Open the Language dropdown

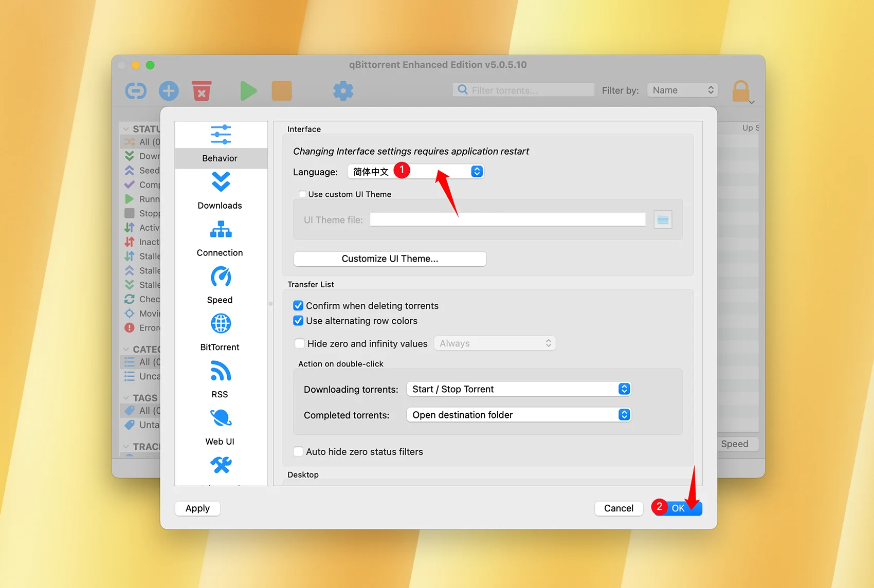[415, 172]
